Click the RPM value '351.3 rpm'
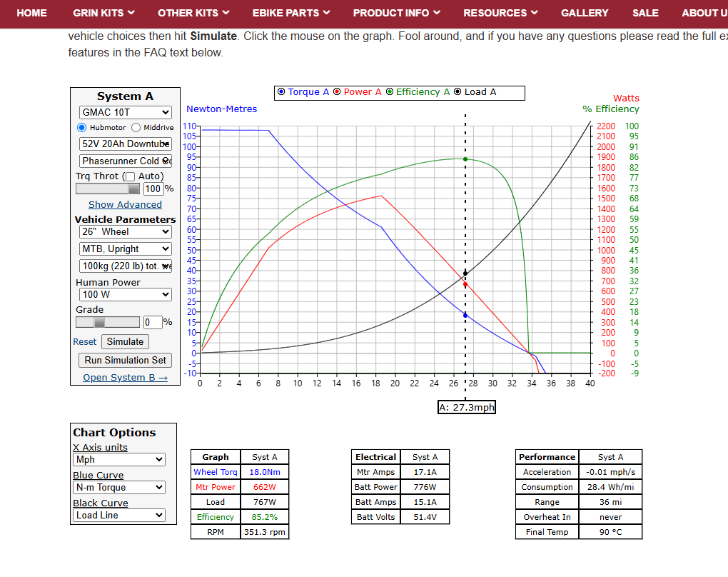 point(265,532)
